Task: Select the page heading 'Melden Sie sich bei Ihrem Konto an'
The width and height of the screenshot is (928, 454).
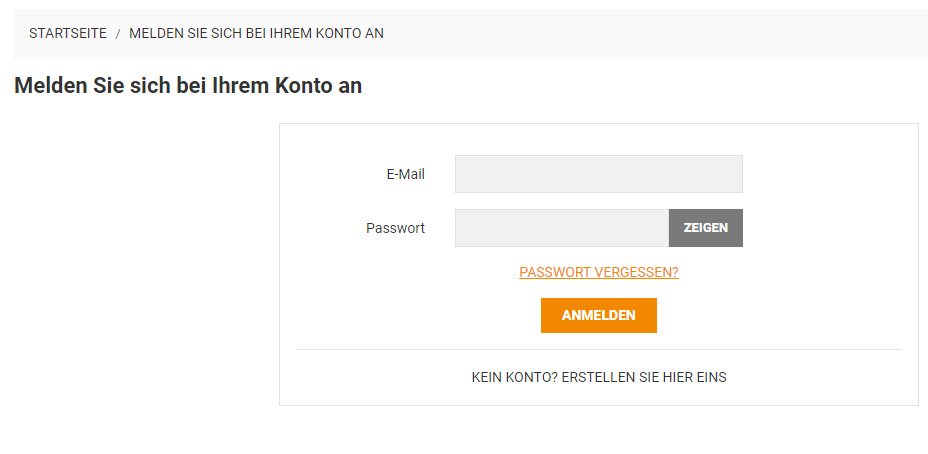Action: tap(188, 86)
